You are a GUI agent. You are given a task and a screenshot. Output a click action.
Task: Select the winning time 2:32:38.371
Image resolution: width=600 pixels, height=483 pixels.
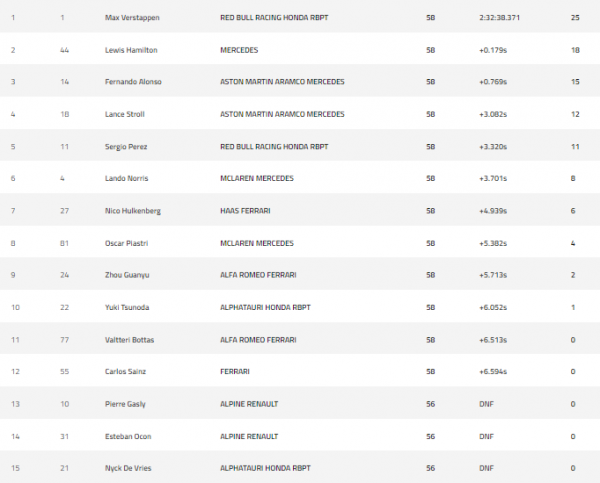498,18
